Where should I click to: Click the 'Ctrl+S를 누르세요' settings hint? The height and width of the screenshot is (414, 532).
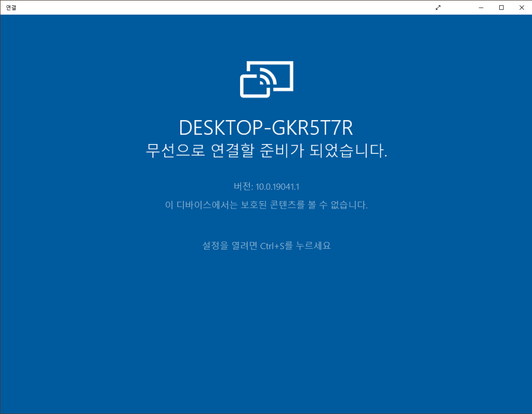pyautogui.click(x=267, y=245)
